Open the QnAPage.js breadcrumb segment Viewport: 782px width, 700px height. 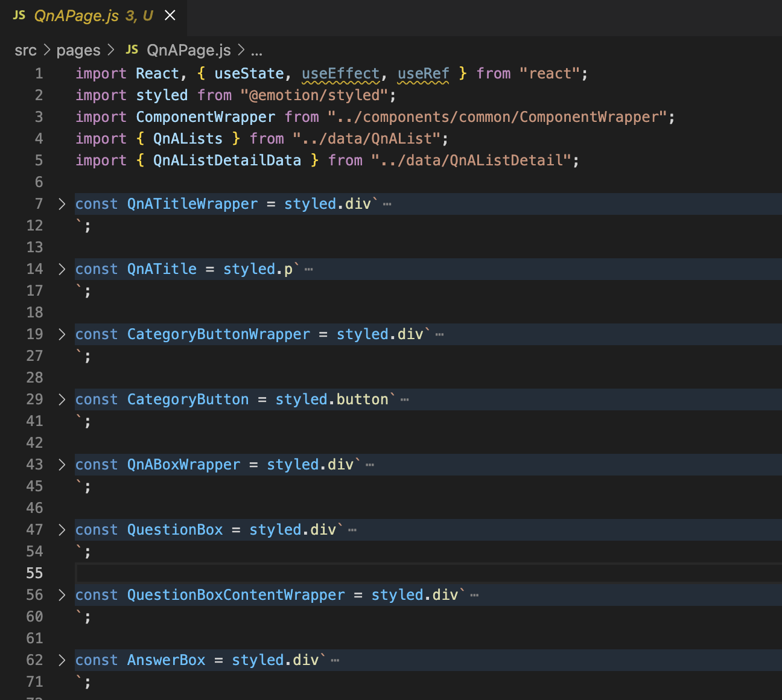pyautogui.click(x=189, y=50)
